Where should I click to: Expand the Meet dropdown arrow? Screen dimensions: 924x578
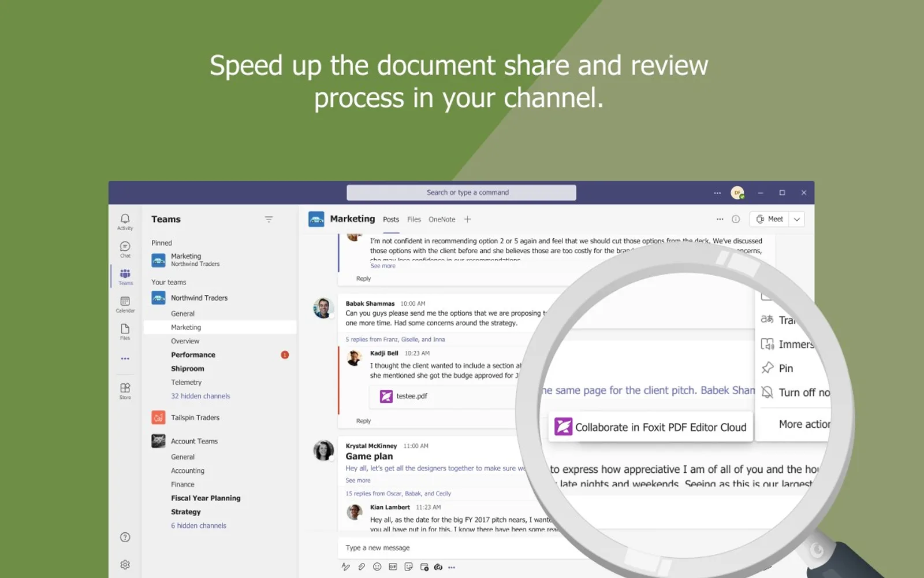click(x=797, y=219)
